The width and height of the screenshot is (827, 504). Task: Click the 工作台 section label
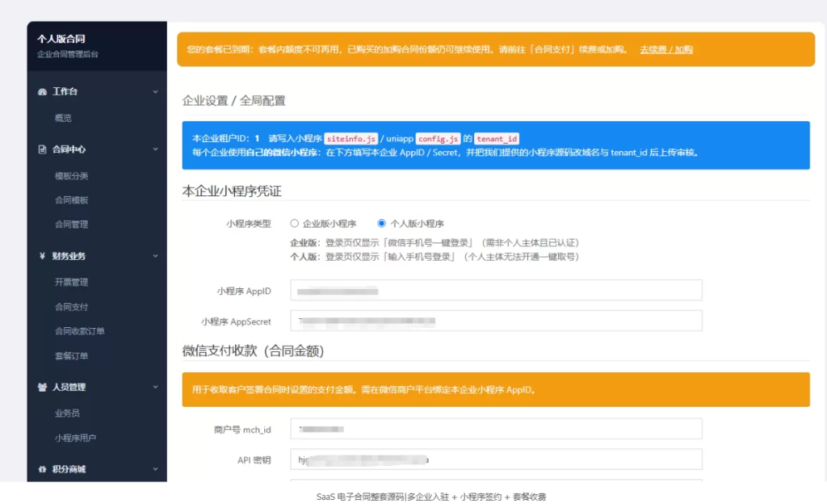pyautogui.click(x=65, y=92)
